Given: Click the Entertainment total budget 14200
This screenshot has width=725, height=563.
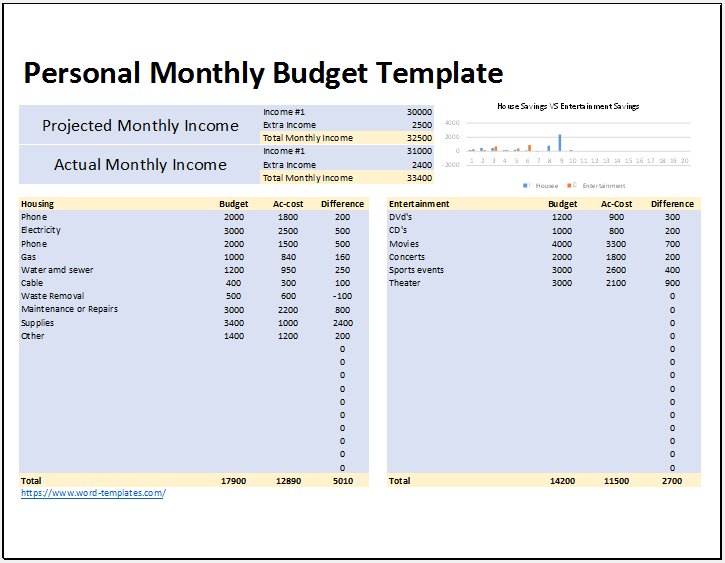Looking at the screenshot, I should 562,481.
